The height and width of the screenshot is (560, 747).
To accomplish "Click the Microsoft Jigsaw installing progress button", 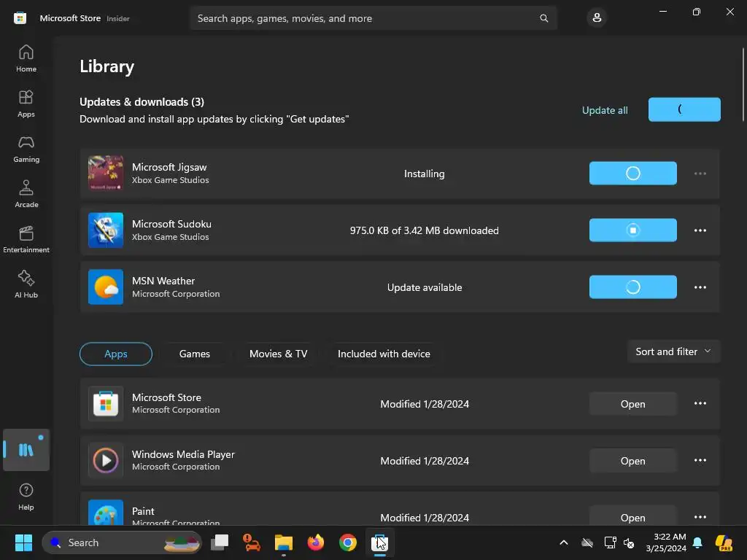I will tap(632, 174).
